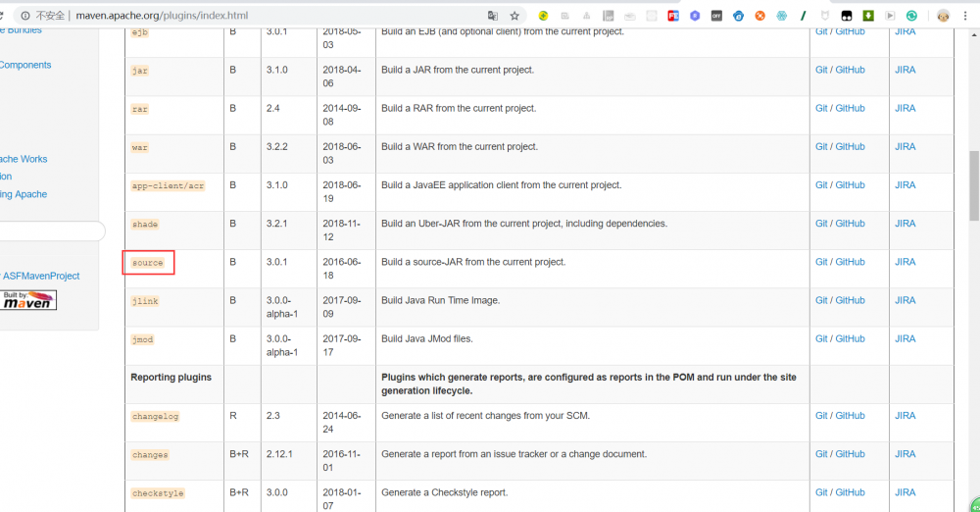Click the green slash extension icon
980x512 pixels.
[x=804, y=16]
